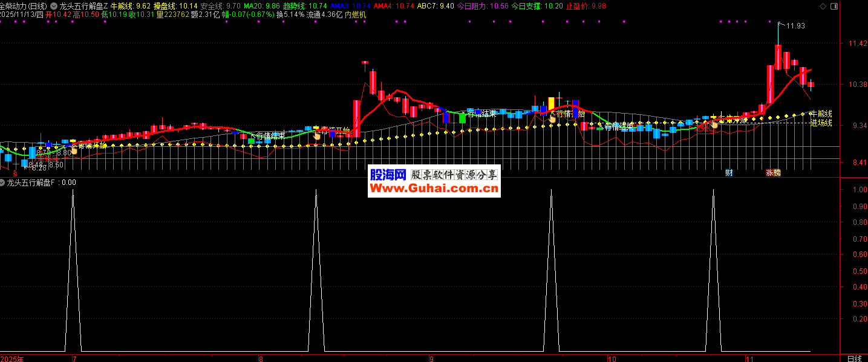The height and width of the screenshot is (362, 868).
Task: Click the 日线 period selector at bottom right
Action: click(854, 358)
